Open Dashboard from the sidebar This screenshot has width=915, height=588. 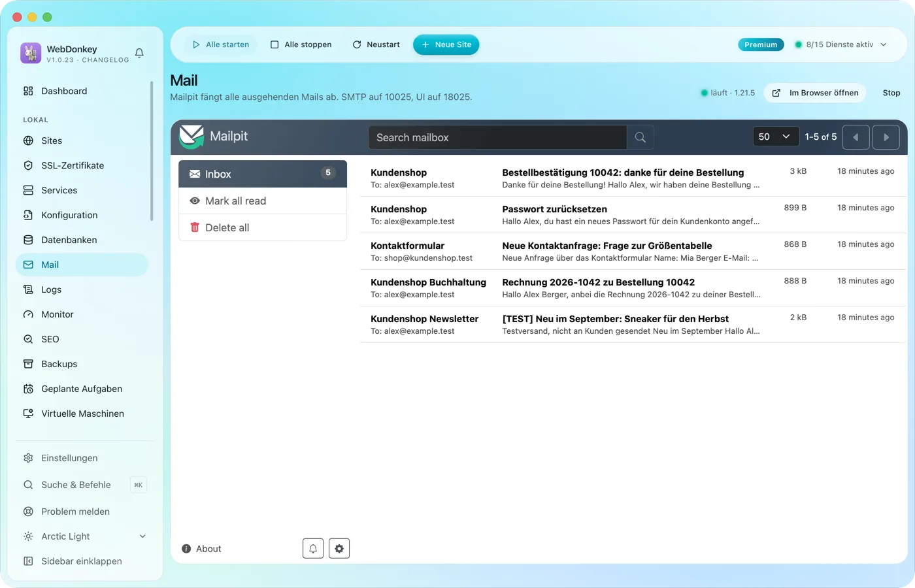tap(82, 91)
